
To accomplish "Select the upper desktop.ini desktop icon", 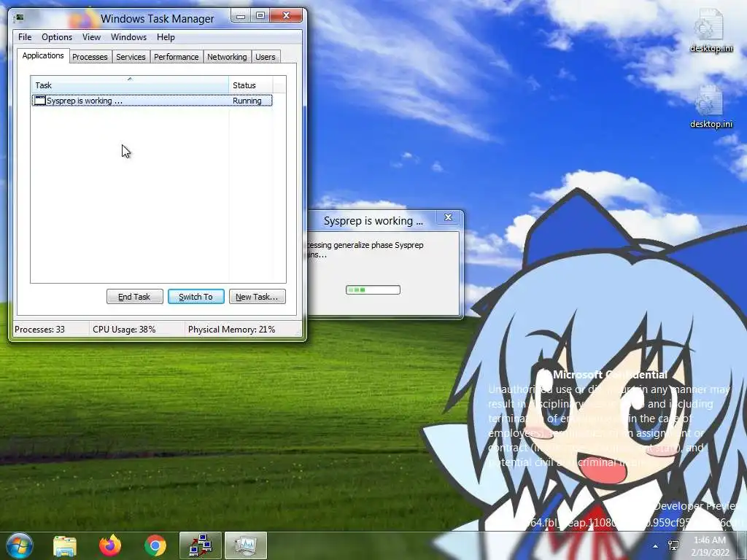I will click(711, 31).
